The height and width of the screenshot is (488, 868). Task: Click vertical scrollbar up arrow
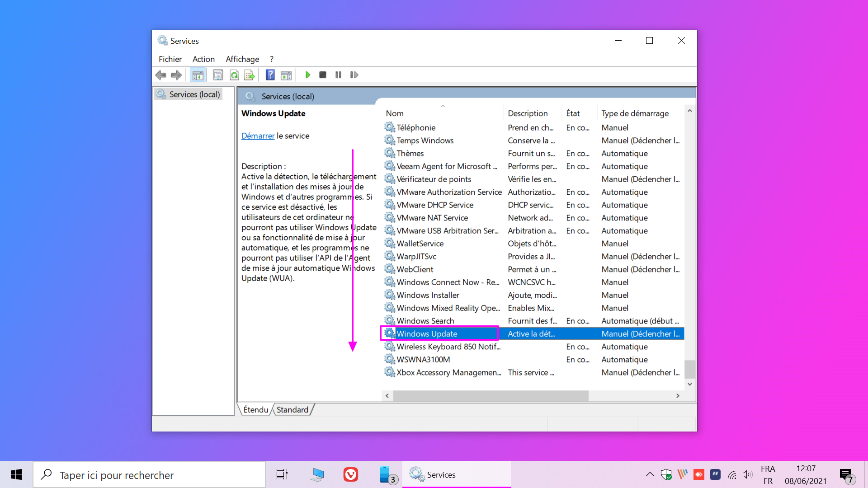(690, 111)
